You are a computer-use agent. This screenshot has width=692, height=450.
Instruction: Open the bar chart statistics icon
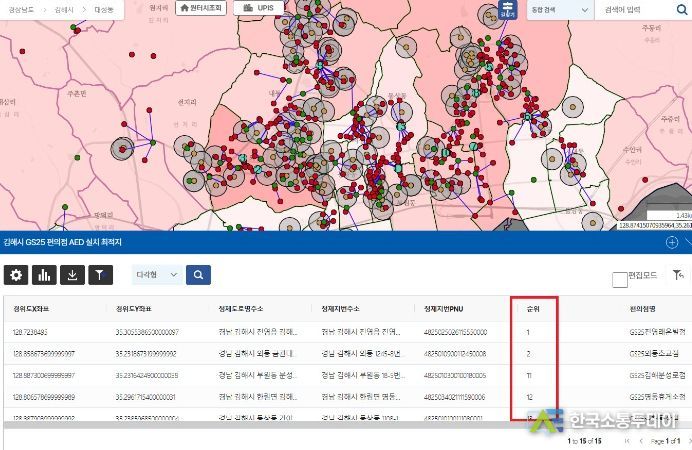pos(44,275)
